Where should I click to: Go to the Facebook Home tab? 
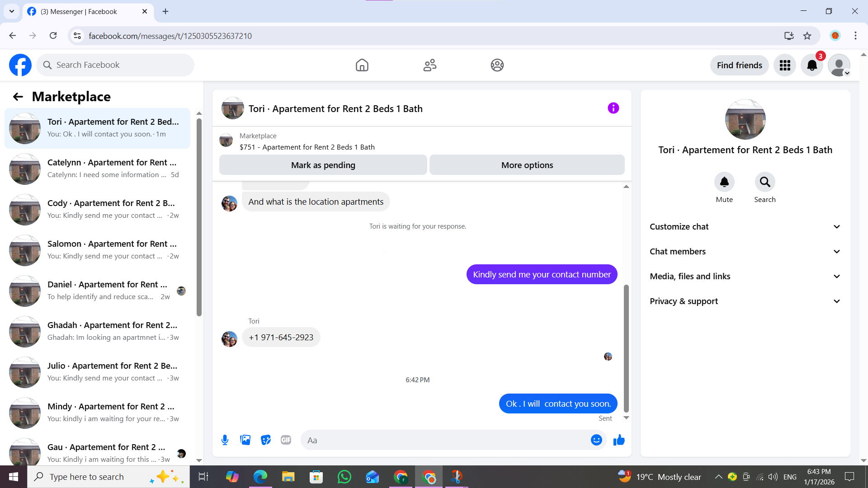pos(362,65)
